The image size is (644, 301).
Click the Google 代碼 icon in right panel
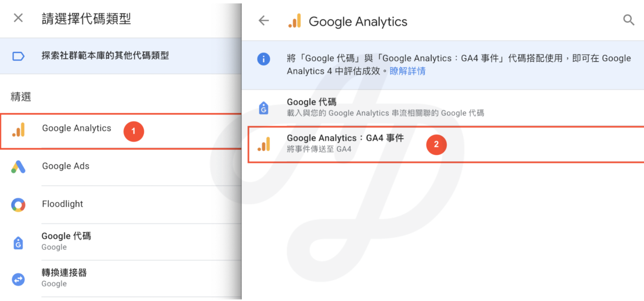[263, 108]
